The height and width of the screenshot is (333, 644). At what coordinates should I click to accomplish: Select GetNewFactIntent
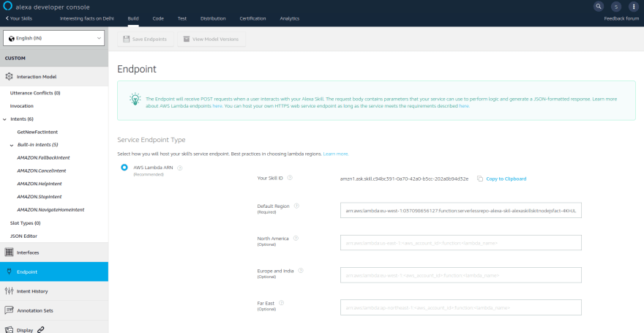click(37, 132)
